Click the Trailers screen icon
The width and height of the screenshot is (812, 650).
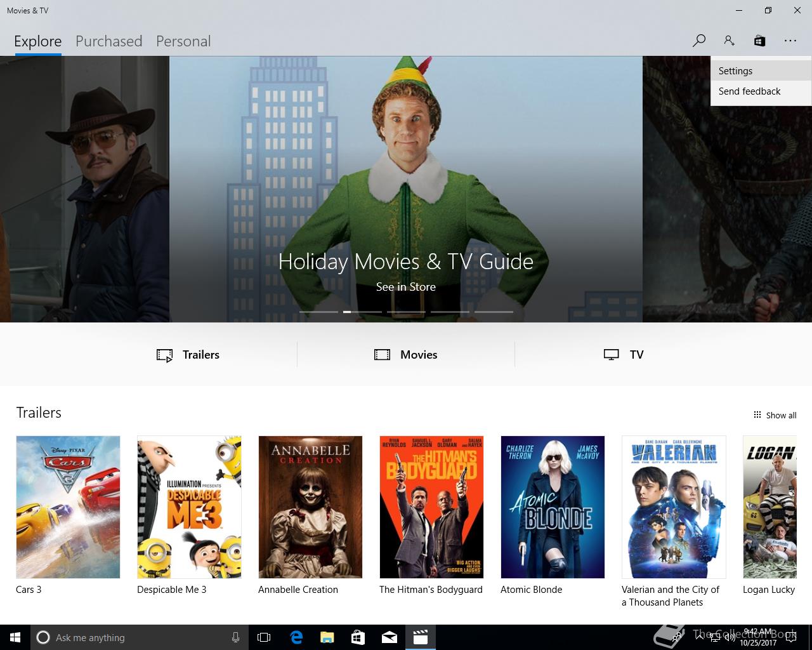[164, 355]
